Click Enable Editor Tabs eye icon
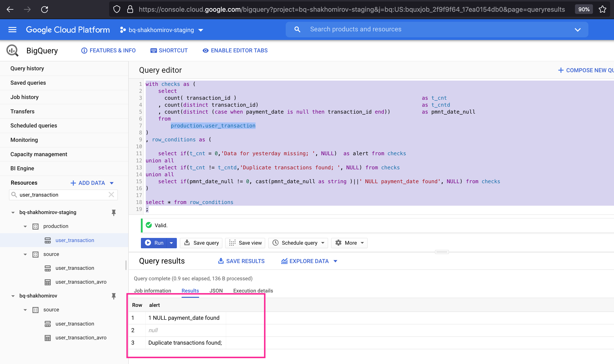 (x=205, y=50)
